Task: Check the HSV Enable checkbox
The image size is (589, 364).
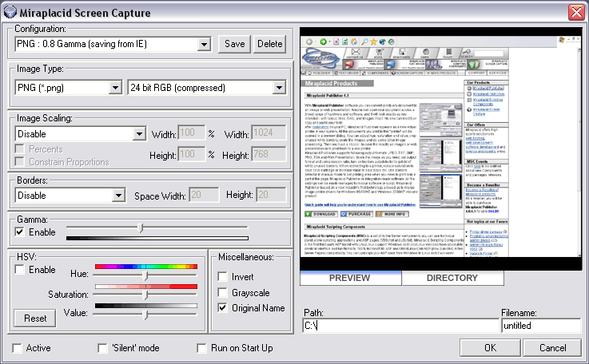Action: tap(19, 270)
